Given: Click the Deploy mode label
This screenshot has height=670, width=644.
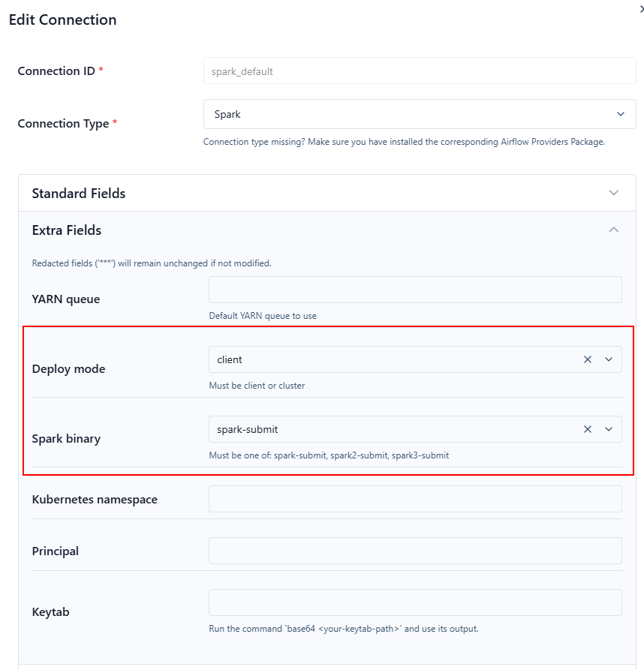Looking at the screenshot, I should (x=68, y=369).
